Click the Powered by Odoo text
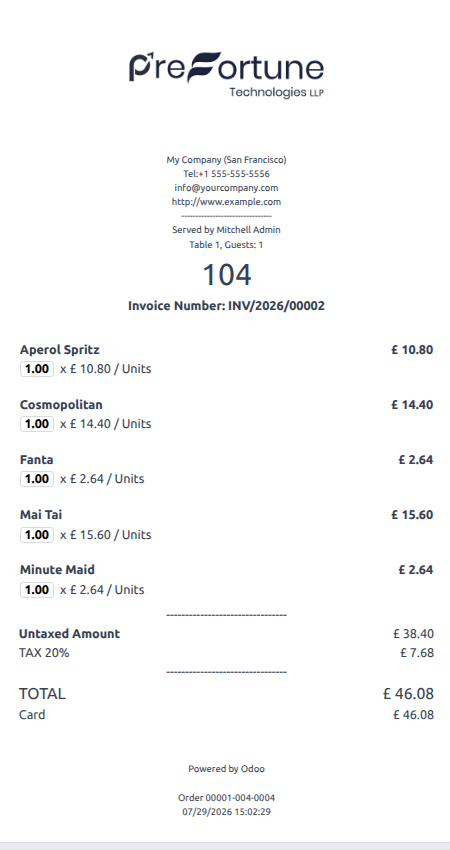This screenshot has width=450, height=850. point(226,769)
